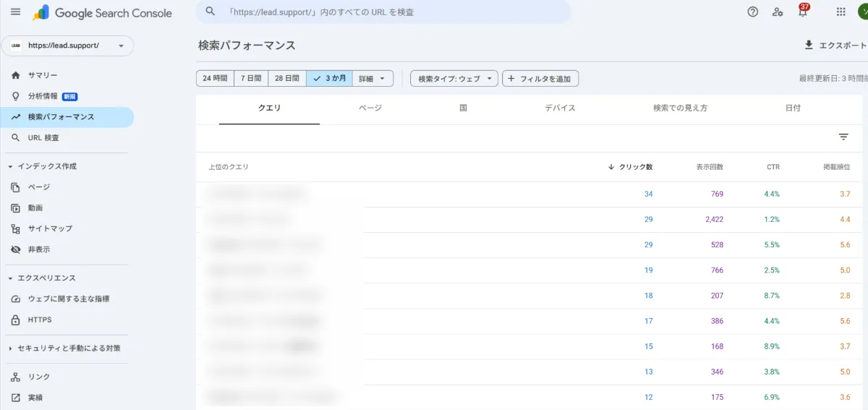The width and height of the screenshot is (868, 410).
Task: Click the search magnifier icon in URL inspection bar
Action: pos(210,12)
